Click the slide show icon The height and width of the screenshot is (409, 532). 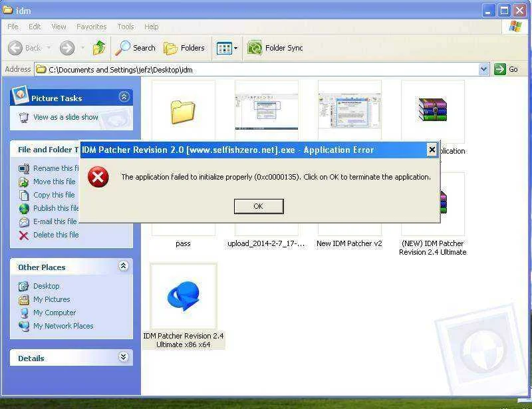[x=24, y=118]
